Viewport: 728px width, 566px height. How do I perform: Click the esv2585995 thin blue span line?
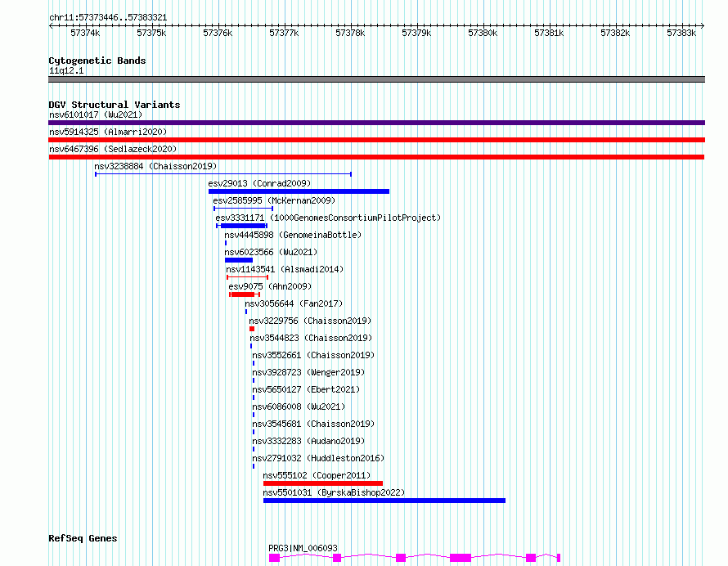(243, 209)
